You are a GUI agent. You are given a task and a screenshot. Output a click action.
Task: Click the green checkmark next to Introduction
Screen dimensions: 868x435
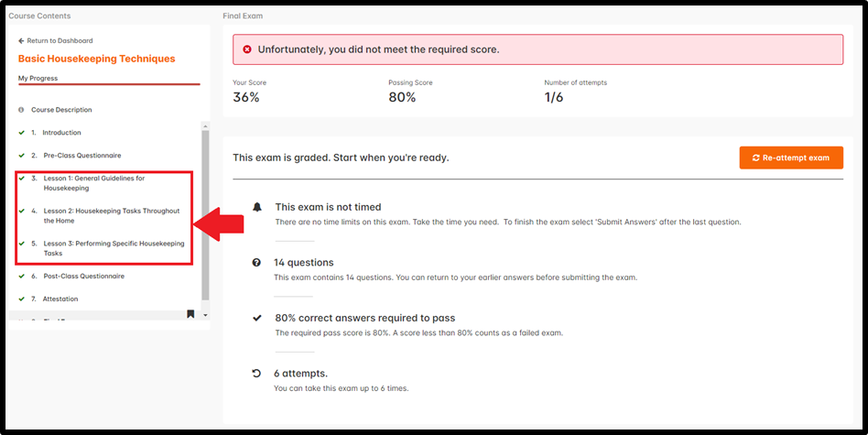(x=22, y=133)
